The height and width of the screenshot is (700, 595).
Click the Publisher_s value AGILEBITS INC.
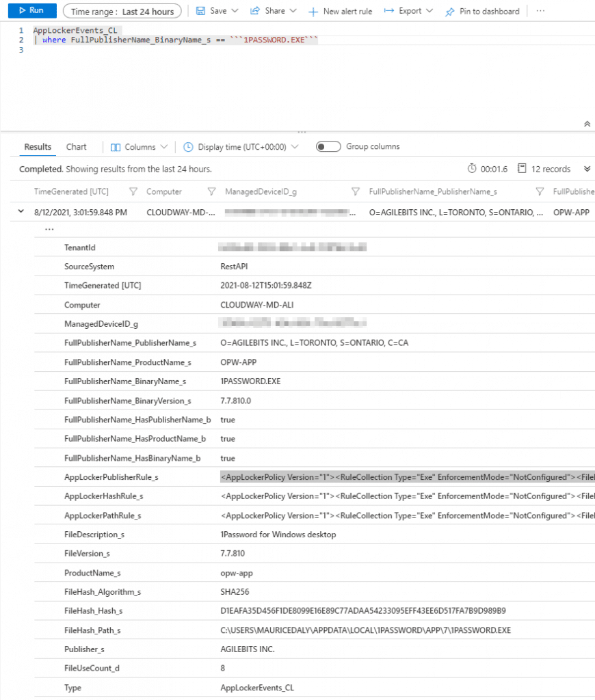coord(248,649)
